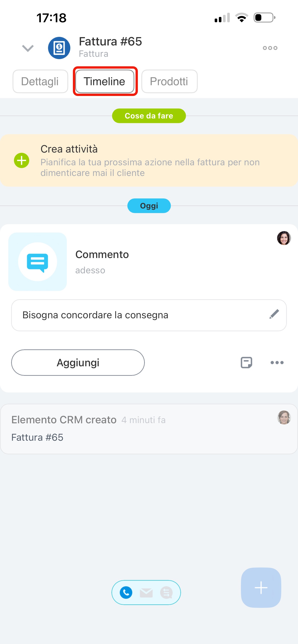Open Crea attività banner text
Screen dimensions: 298x644
(150, 160)
